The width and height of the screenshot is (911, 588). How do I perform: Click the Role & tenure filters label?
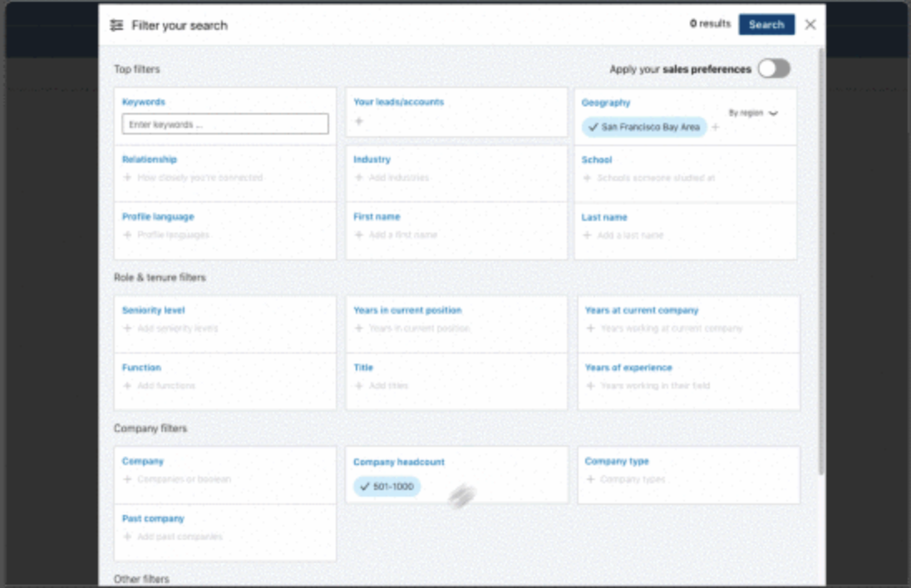click(x=160, y=277)
